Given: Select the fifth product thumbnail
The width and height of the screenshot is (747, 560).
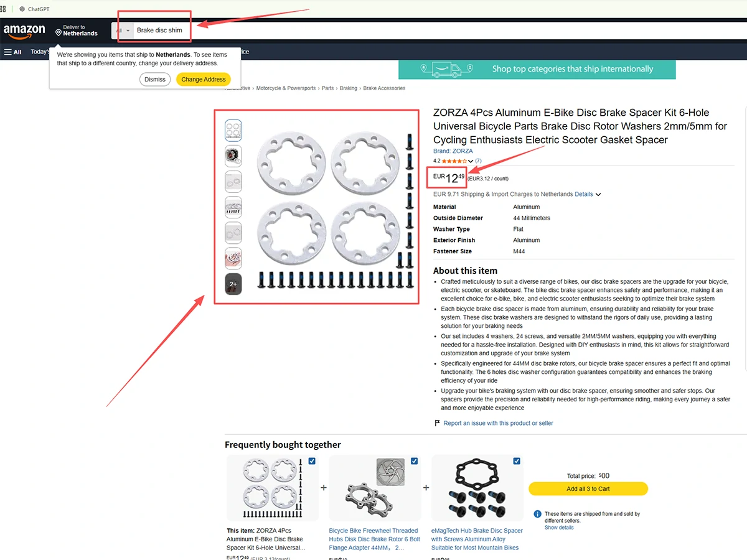Looking at the screenshot, I should coord(233,233).
